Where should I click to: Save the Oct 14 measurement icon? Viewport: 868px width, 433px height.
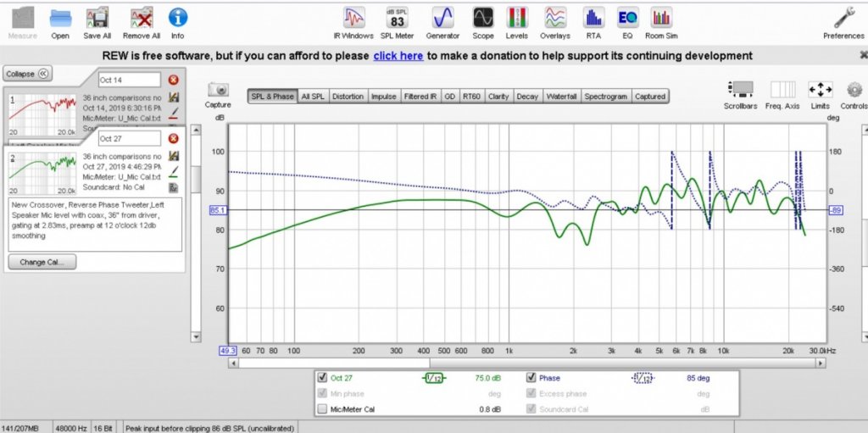tap(173, 97)
